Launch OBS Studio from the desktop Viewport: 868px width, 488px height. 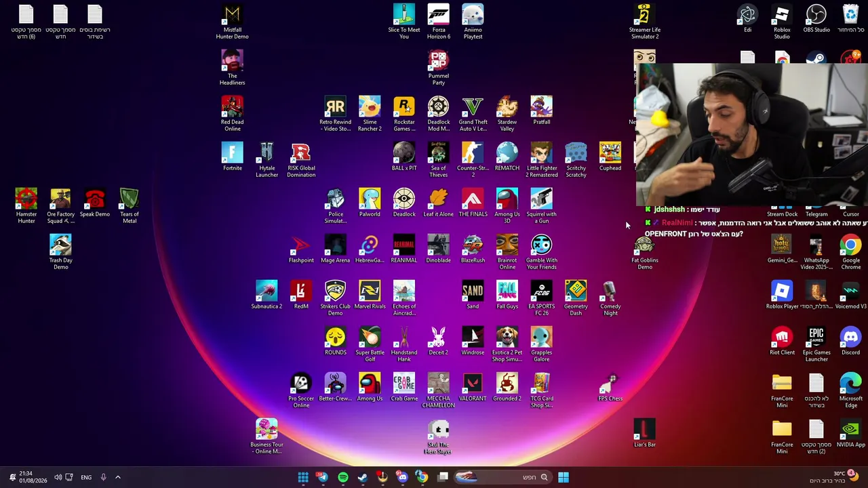point(816,18)
